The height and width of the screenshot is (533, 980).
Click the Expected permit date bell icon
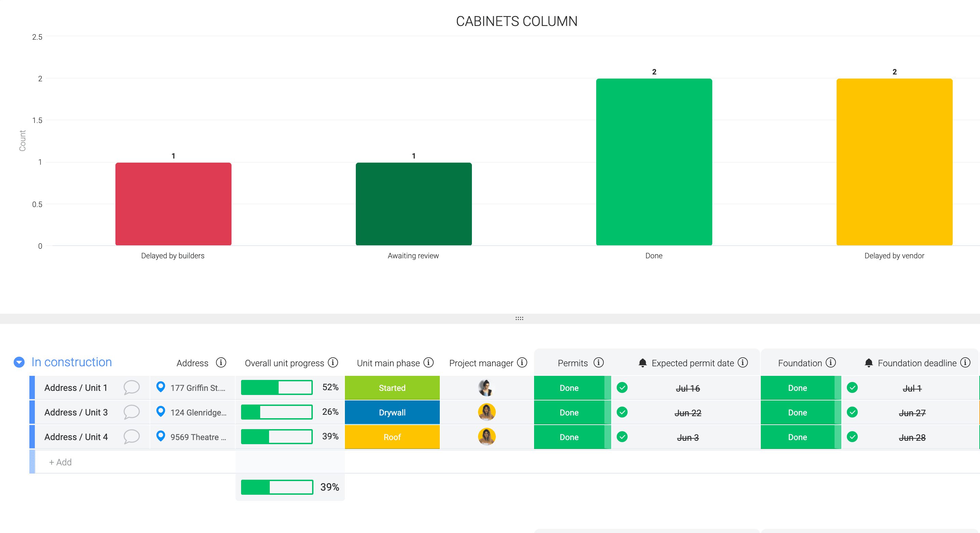pos(643,363)
